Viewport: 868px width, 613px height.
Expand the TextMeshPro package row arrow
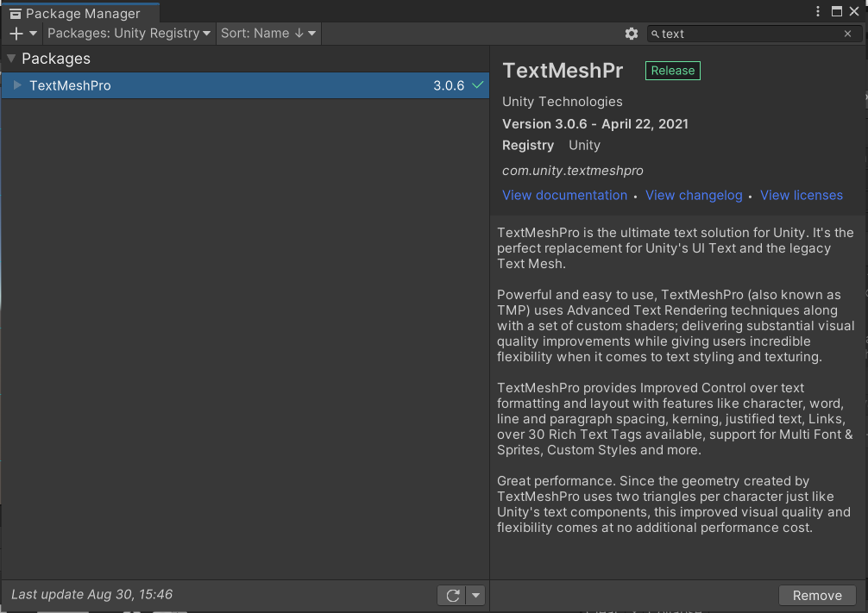pyautogui.click(x=17, y=85)
